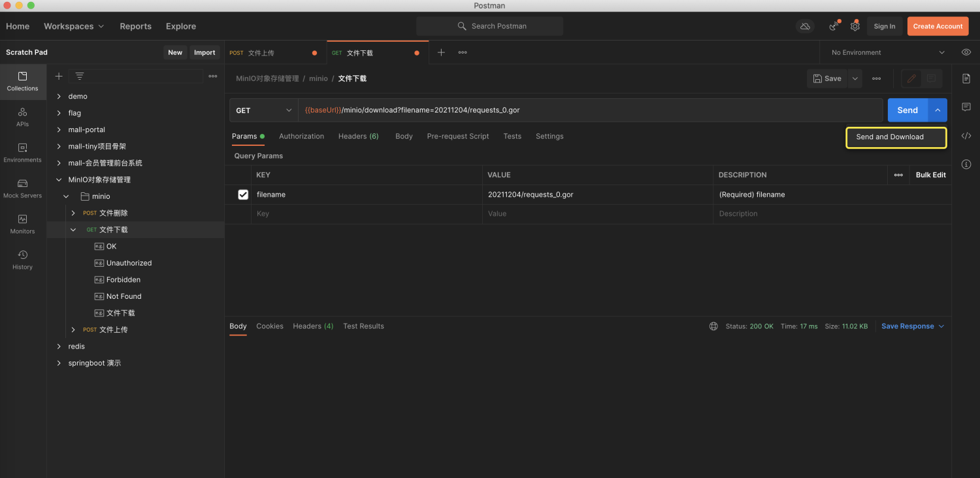Open the APIs sidebar panel
Screen dimensions: 980x478
pyautogui.click(x=23, y=117)
